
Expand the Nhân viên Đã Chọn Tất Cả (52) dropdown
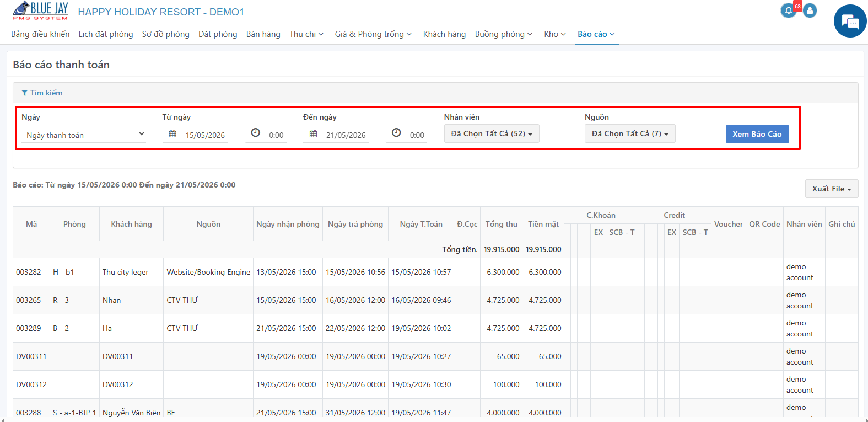pyautogui.click(x=492, y=133)
